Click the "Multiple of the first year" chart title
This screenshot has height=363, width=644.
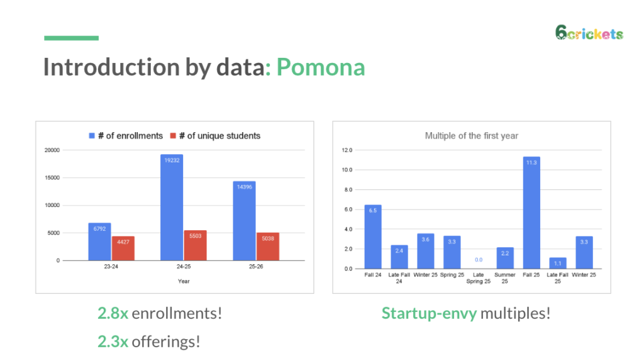click(x=471, y=136)
